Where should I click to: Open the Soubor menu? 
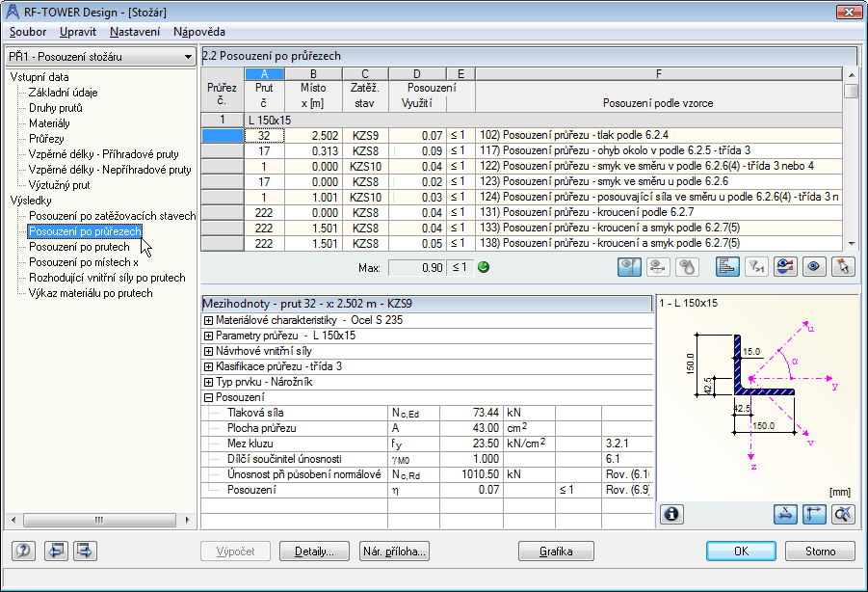28,32
